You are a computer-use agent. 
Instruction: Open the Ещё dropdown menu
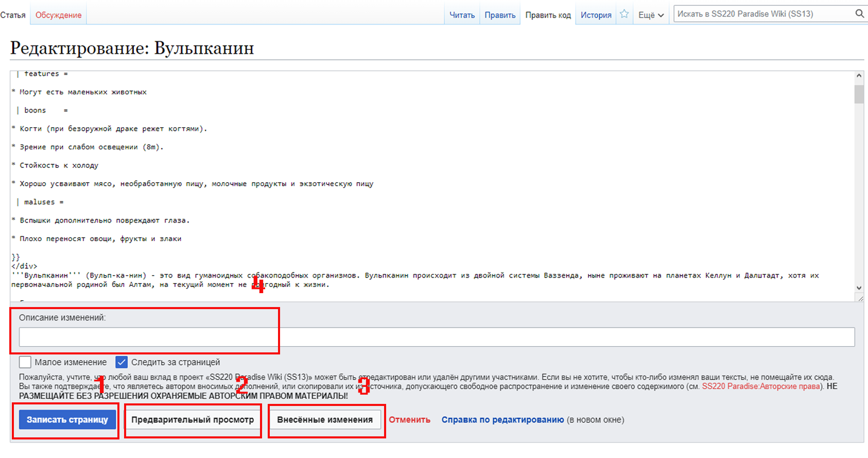pos(651,15)
